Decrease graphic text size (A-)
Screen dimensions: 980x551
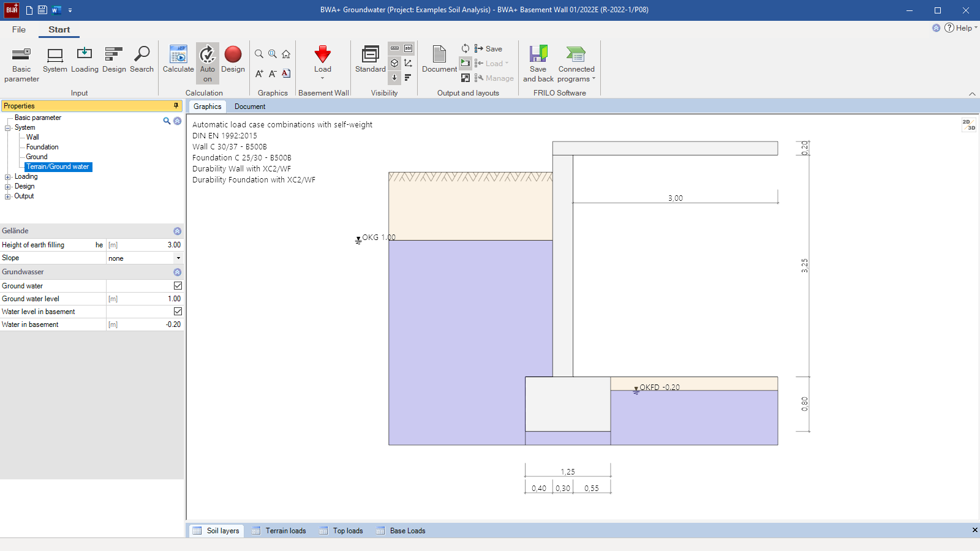273,73
